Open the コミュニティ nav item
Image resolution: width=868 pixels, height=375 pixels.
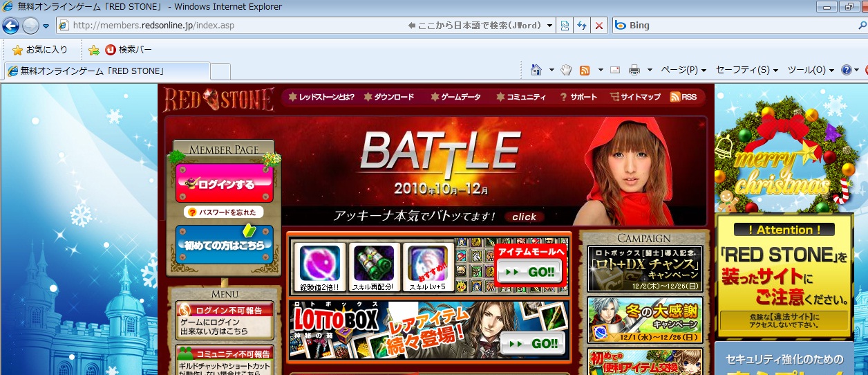520,98
